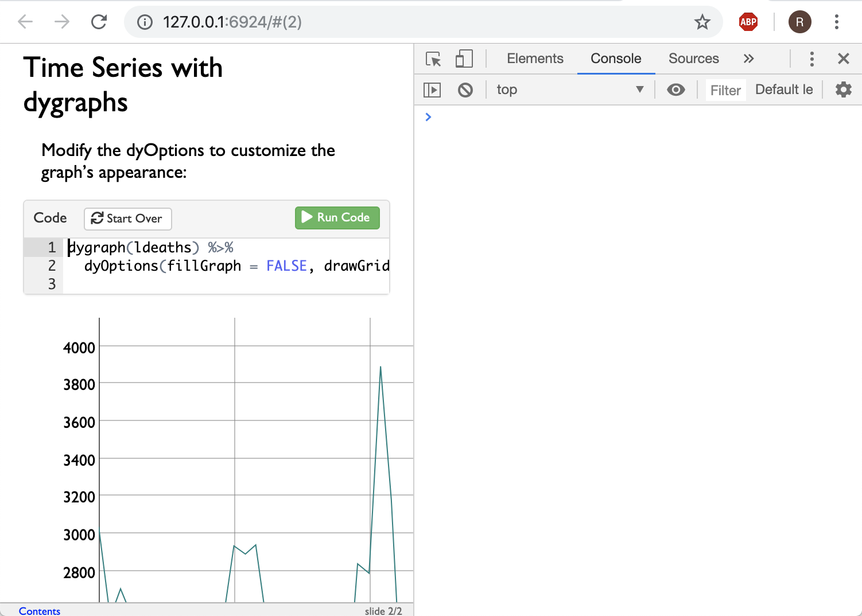Switch to the Sources tab
862x616 pixels.
(693, 59)
